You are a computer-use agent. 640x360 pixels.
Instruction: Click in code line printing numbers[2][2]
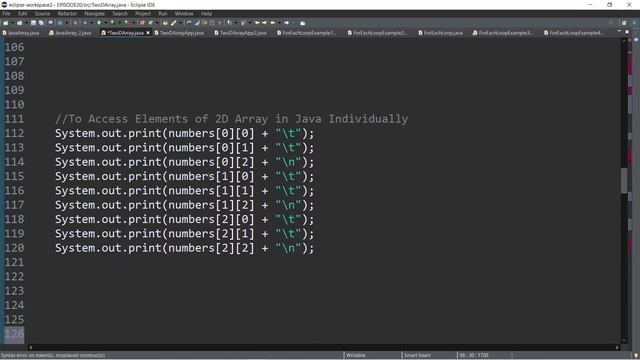coord(184,248)
